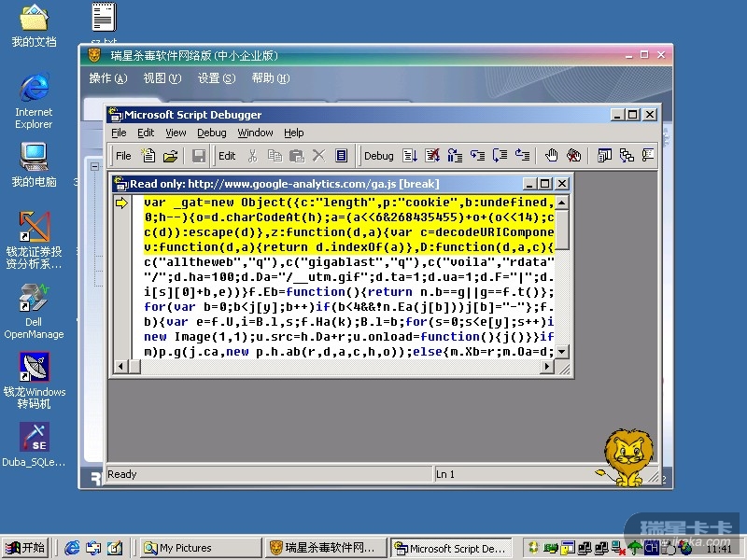Open 设置(S) menu in Rising antivirus window

(217, 78)
